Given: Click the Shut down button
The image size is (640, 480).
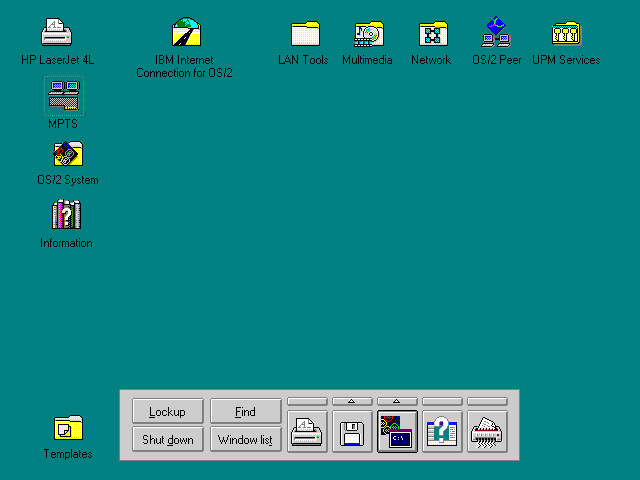Looking at the screenshot, I should 168,439.
